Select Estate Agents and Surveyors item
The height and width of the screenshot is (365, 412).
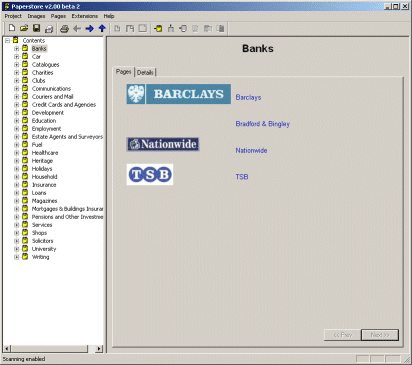(67, 137)
